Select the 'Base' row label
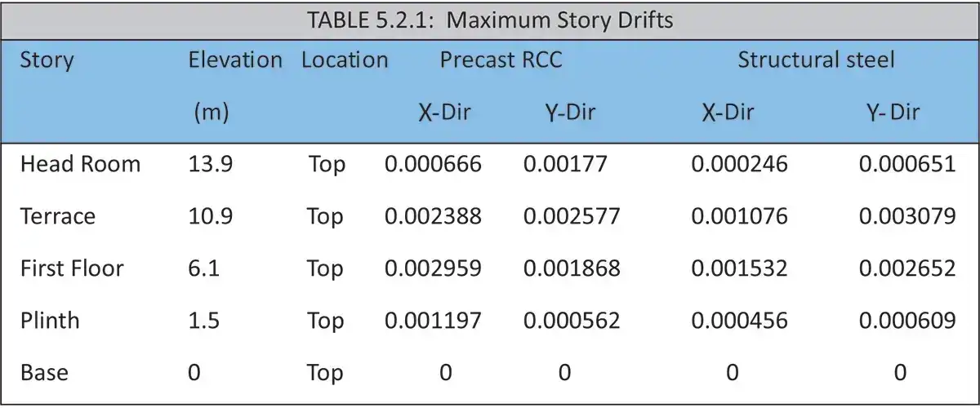 click(x=44, y=373)
